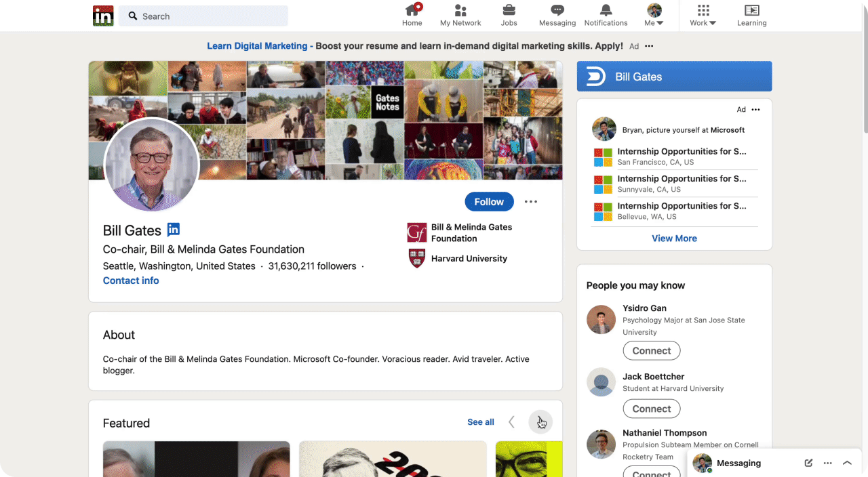Open top banner ad options ellipsis
868x477 pixels.
point(649,46)
